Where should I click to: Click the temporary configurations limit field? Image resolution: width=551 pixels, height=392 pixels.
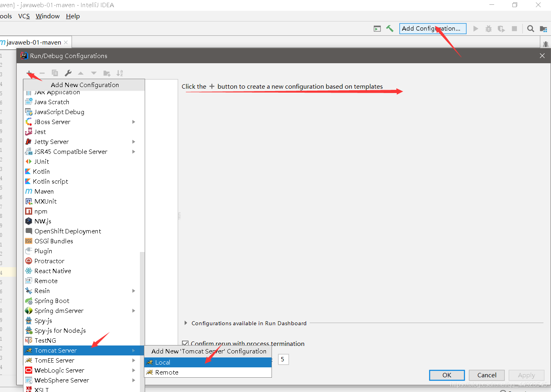coord(283,359)
